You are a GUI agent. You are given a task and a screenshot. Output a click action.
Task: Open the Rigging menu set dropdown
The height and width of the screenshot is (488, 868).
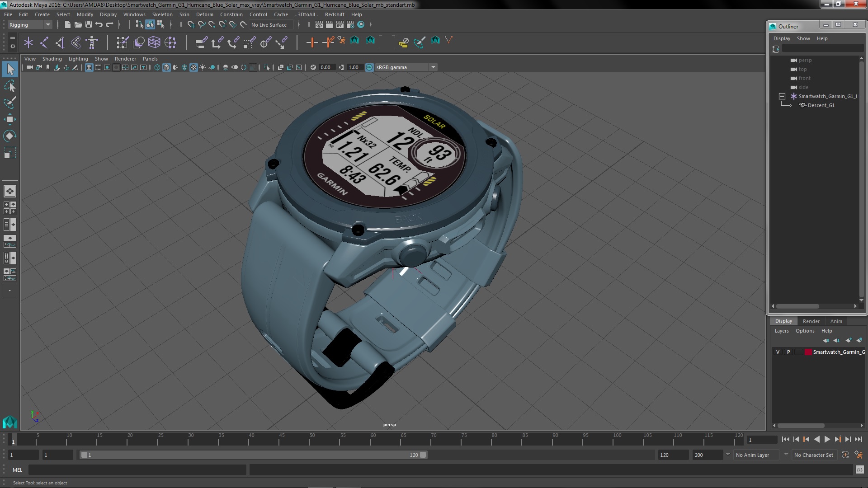(30, 25)
